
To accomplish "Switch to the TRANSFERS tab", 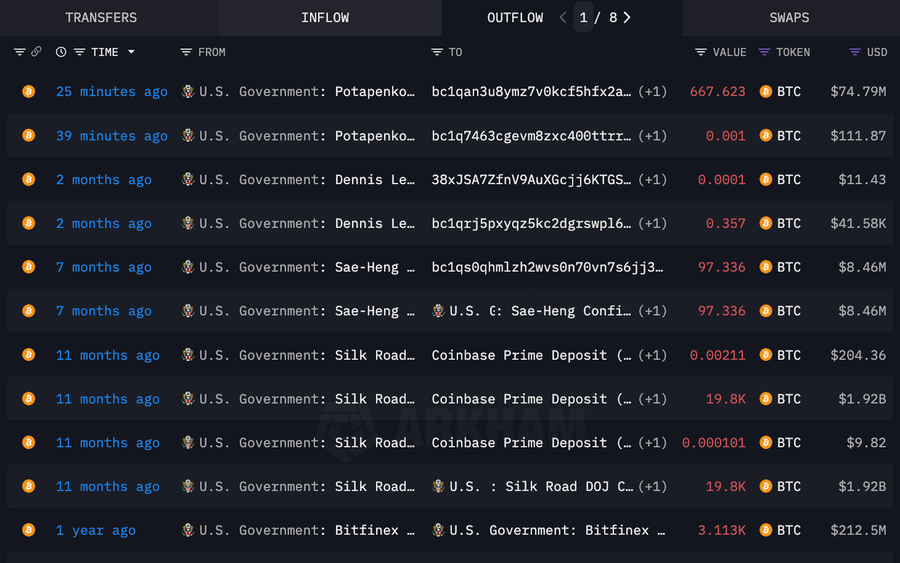I will click(x=101, y=18).
